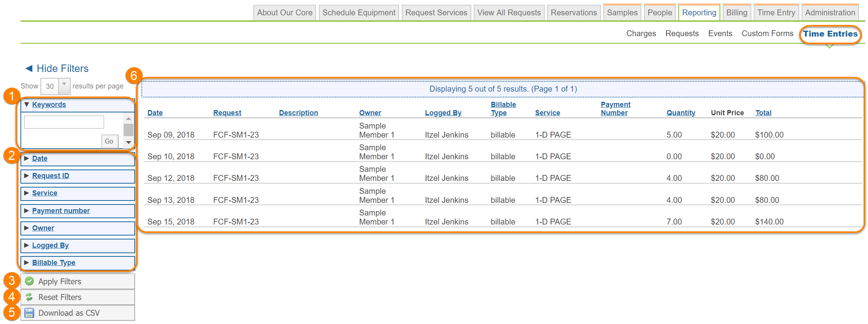Click the Reset Filters arrows icon
This screenshot has height=324, width=868.
(x=29, y=297)
